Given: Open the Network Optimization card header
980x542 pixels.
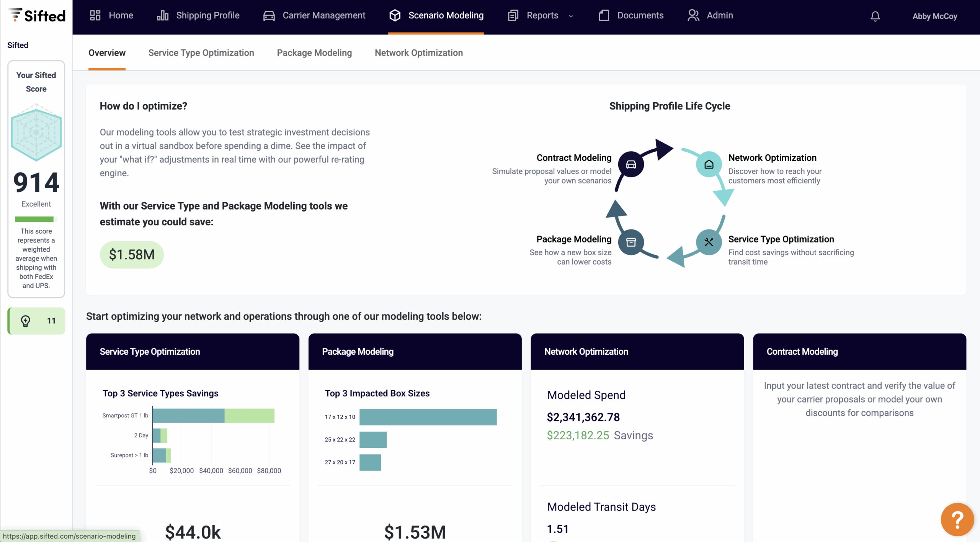Looking at the screenshot, I should point(637,352).
